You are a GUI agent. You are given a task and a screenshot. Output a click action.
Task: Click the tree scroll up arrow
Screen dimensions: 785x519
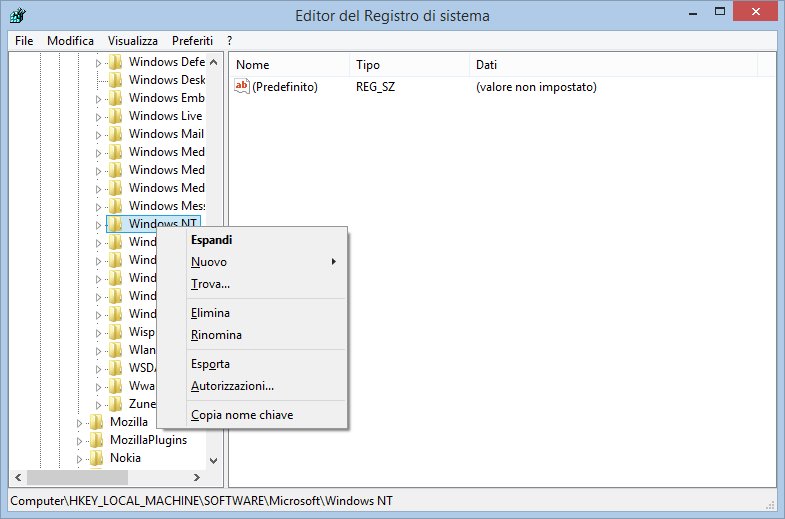214,62
